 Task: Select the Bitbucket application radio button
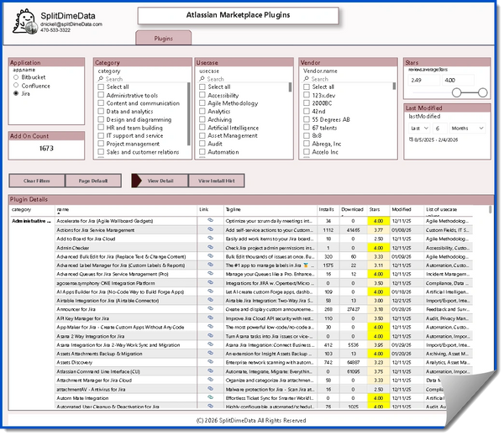pos(15,78)
